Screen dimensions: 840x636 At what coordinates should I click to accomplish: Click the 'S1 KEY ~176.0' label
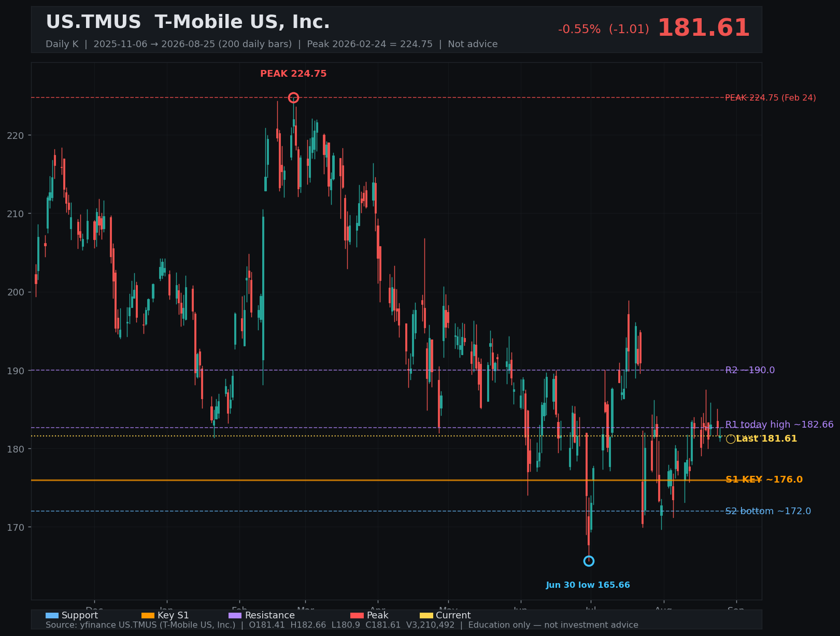click(x=764, y=479)
